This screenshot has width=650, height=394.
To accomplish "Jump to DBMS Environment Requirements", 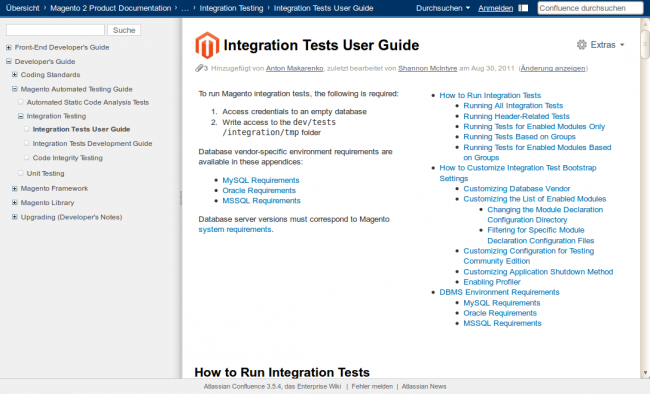I will 499,292.
